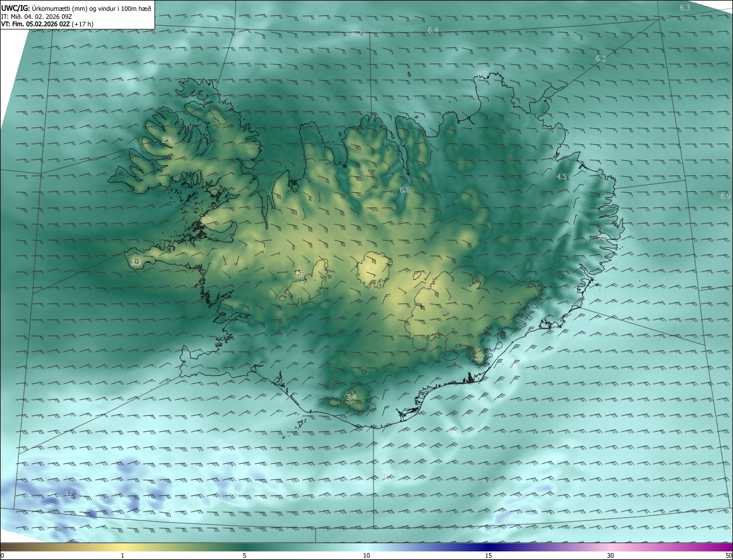Click the 6.6 value label
This screenshot has height=560, width=733.
pos(405,190)
